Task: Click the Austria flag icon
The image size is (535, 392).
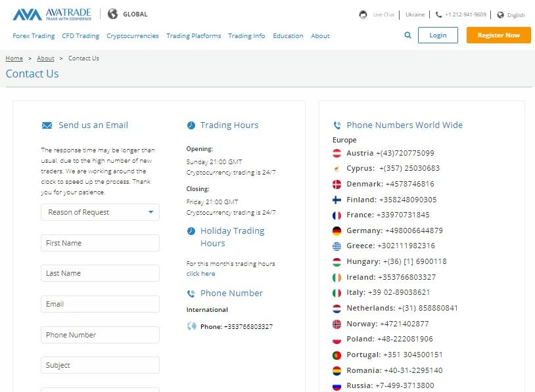Action: pos(337,153)
